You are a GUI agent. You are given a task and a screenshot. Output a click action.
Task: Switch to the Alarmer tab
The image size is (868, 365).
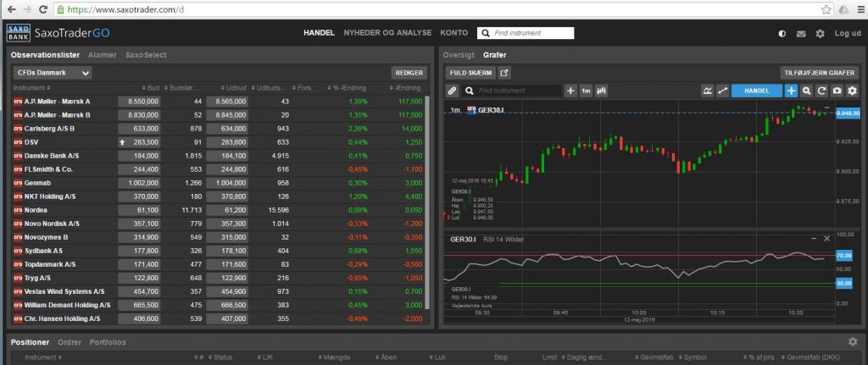[103, 55]
